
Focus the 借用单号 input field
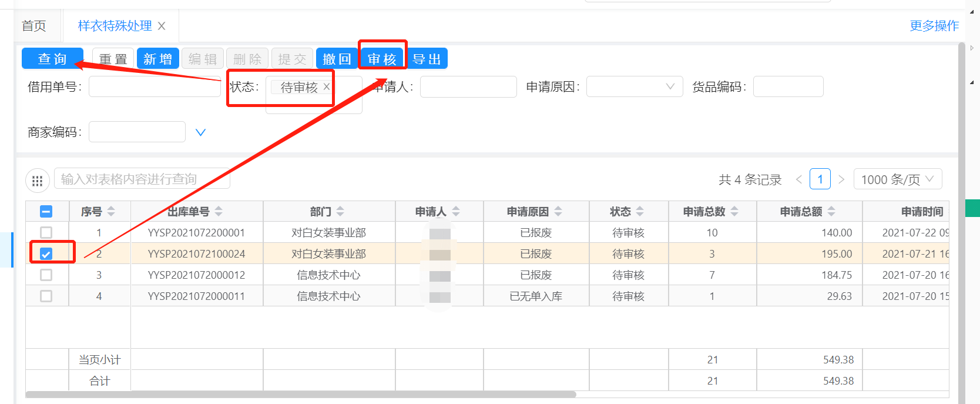pyautogui.click(x=154, y=87)
